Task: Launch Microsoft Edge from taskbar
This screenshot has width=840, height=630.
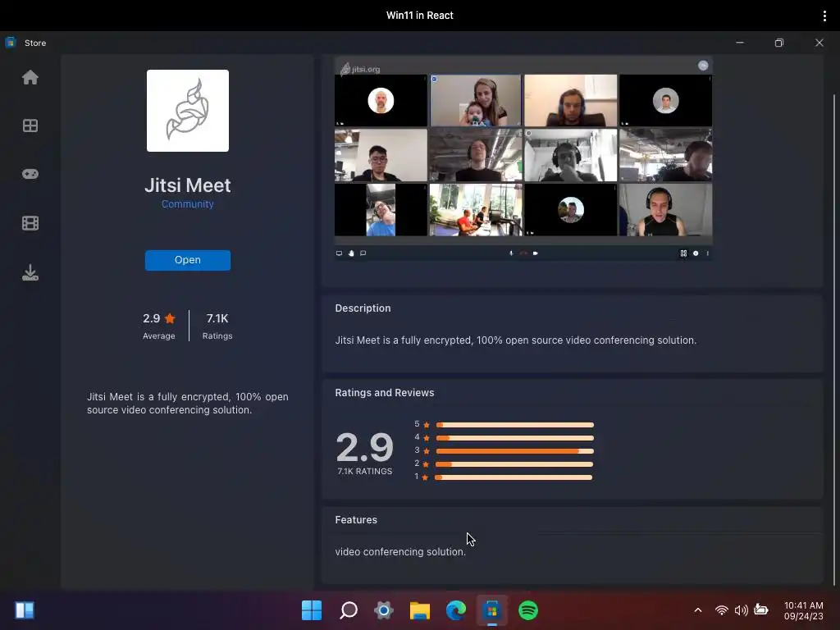Action: 456,610
